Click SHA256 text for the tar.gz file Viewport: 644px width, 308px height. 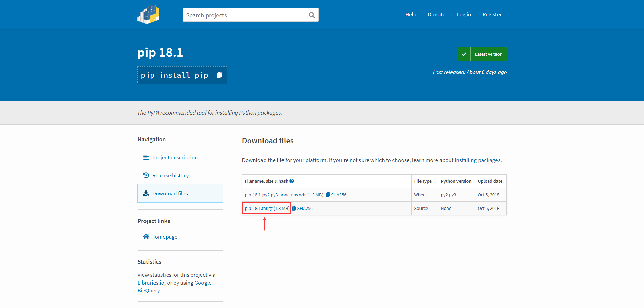(305, 208)
